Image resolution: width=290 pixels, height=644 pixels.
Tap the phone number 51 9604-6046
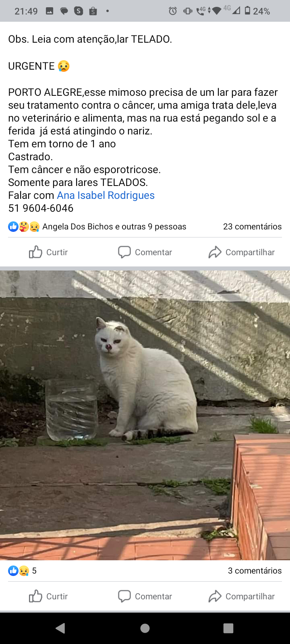[41, 208]
